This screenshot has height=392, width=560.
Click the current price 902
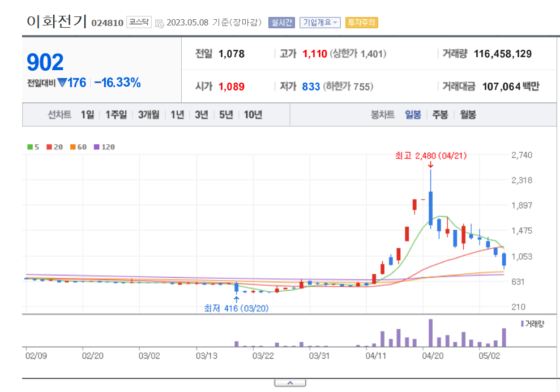point(45,62)
